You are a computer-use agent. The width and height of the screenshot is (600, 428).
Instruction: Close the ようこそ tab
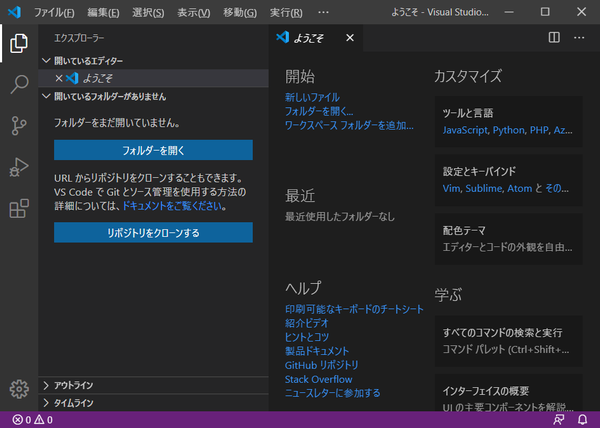pyautogui.click(x=350, y=38)
